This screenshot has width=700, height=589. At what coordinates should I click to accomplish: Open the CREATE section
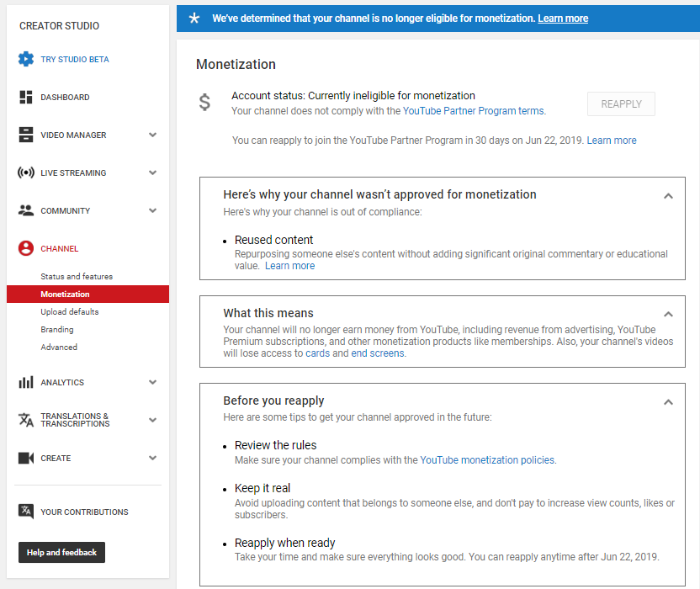click(x=56, y=459)
